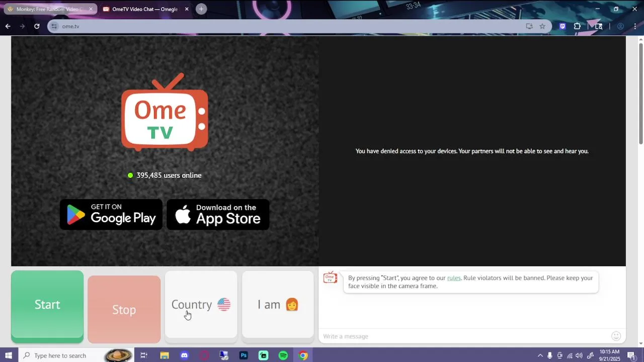Open Discord from the taskbar
The image size is (644, 362).
tap(184, 355)
